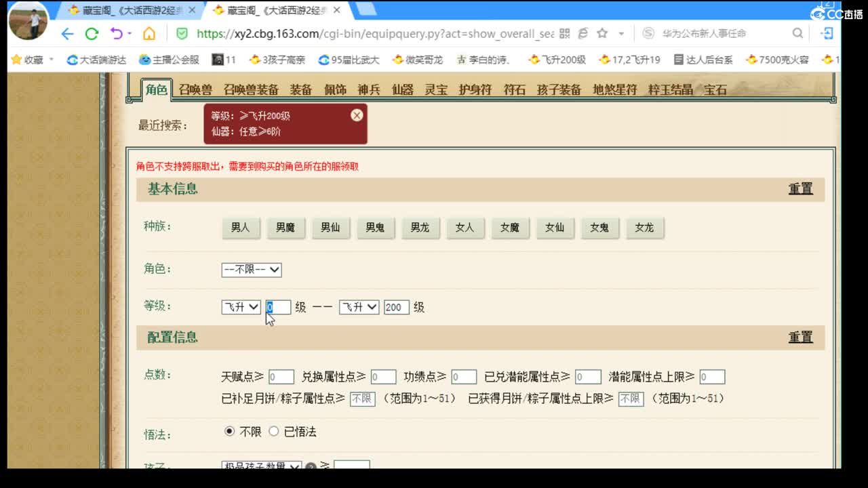The height and width of the screenshot is (488, 868).
Task: Select the 不限 radio for 悟法
Action: click(229, 431)
